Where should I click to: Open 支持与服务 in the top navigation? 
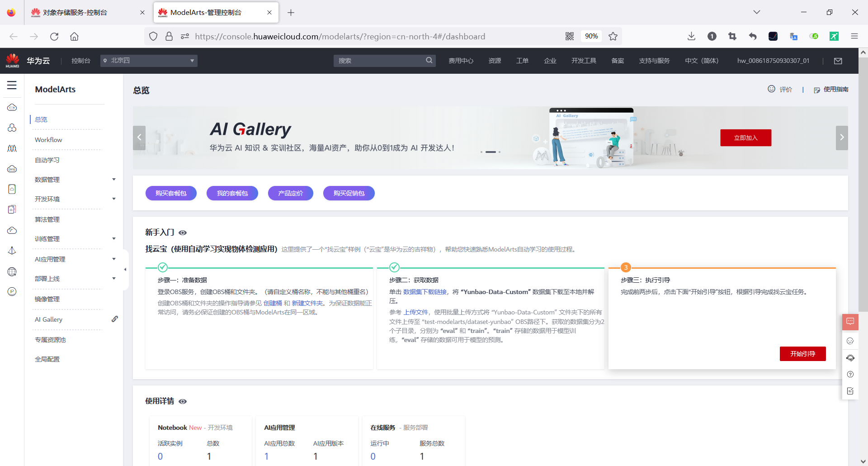tap(654, 61)
